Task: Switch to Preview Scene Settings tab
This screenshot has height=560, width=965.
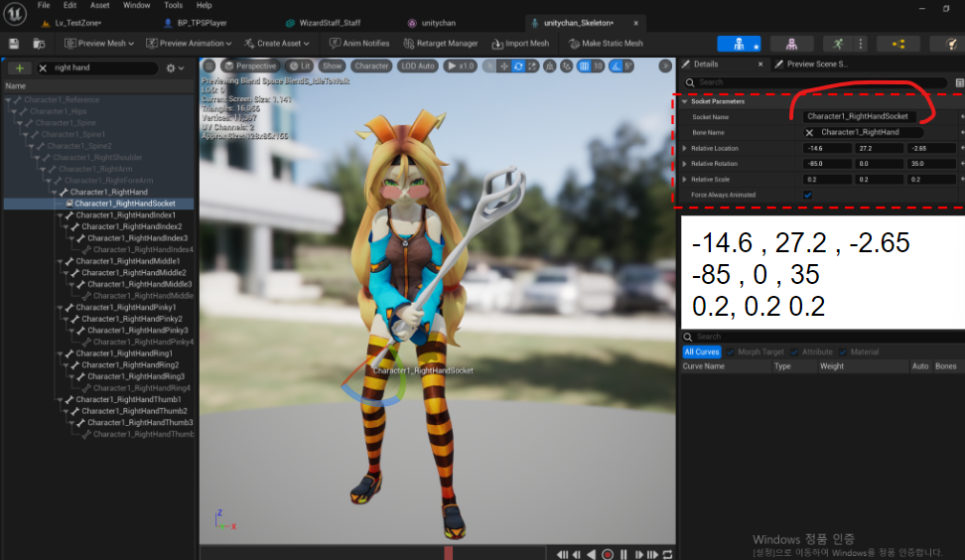Action: click(x=811, y=64)
